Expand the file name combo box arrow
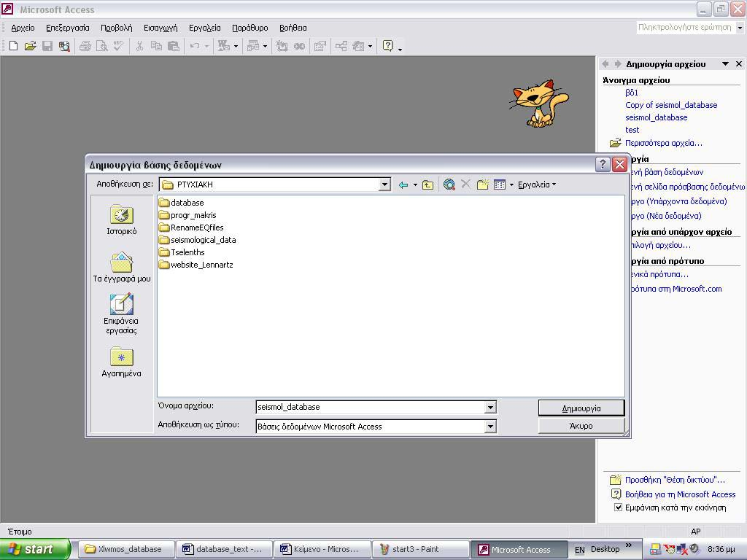Image resolution: width=747 pixels, height=560 pixels. click(x=490, y=407)
